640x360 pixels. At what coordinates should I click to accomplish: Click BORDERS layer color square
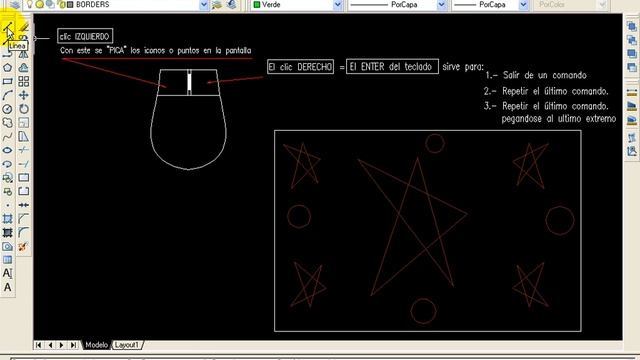70,4
